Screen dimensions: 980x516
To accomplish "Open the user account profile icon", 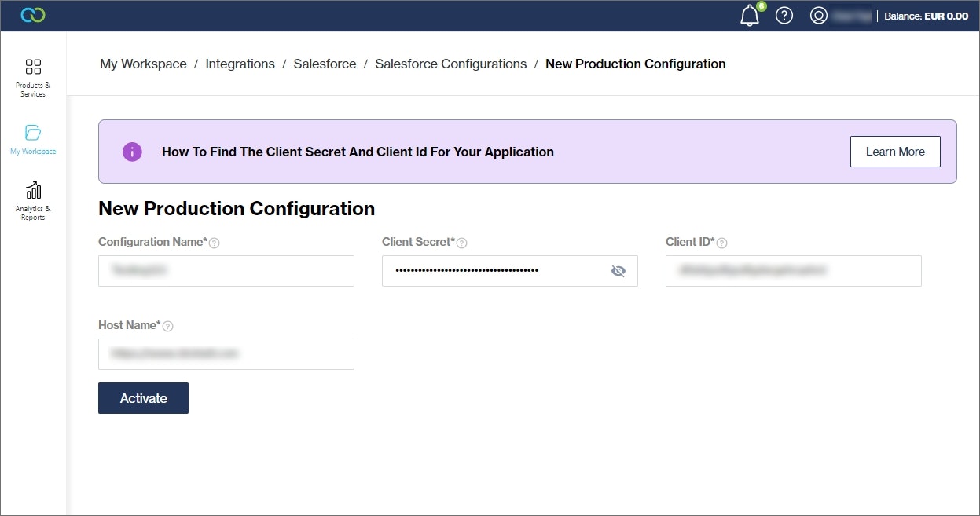I will (x=818, y=16).
